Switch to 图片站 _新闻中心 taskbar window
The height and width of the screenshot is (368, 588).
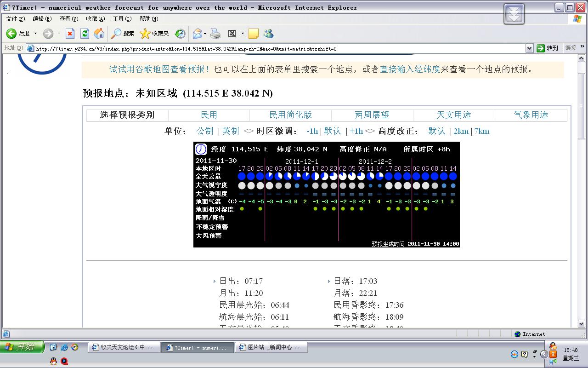click(x=271, y=348)
